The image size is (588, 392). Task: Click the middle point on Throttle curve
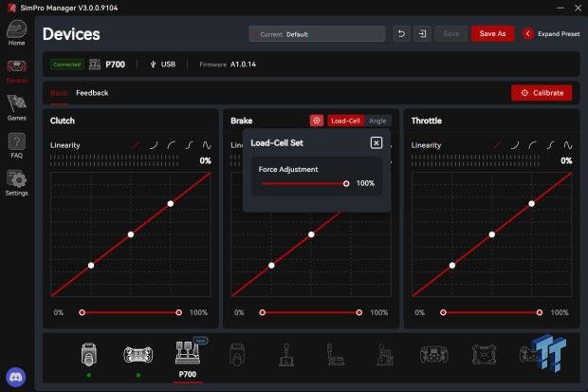[491, 234]
